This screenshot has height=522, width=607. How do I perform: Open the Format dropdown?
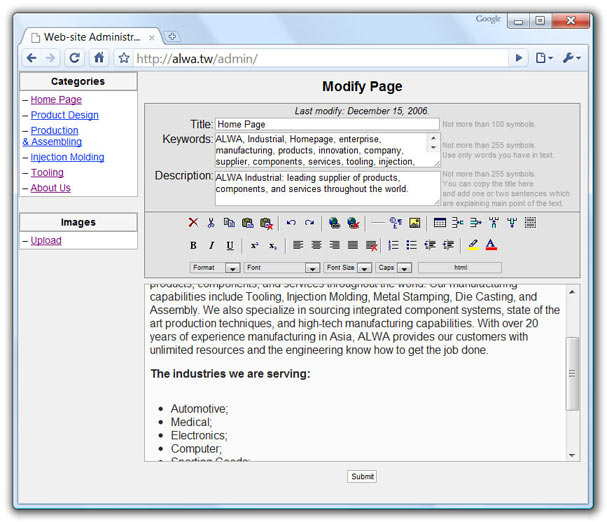point(215,268)
